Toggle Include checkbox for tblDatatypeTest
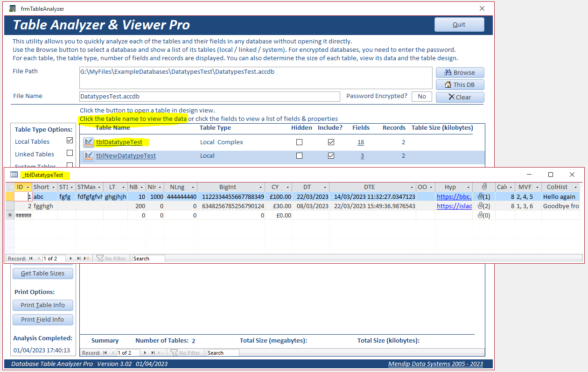This screenshot has height=372, width=588. [x=331, y=142]
